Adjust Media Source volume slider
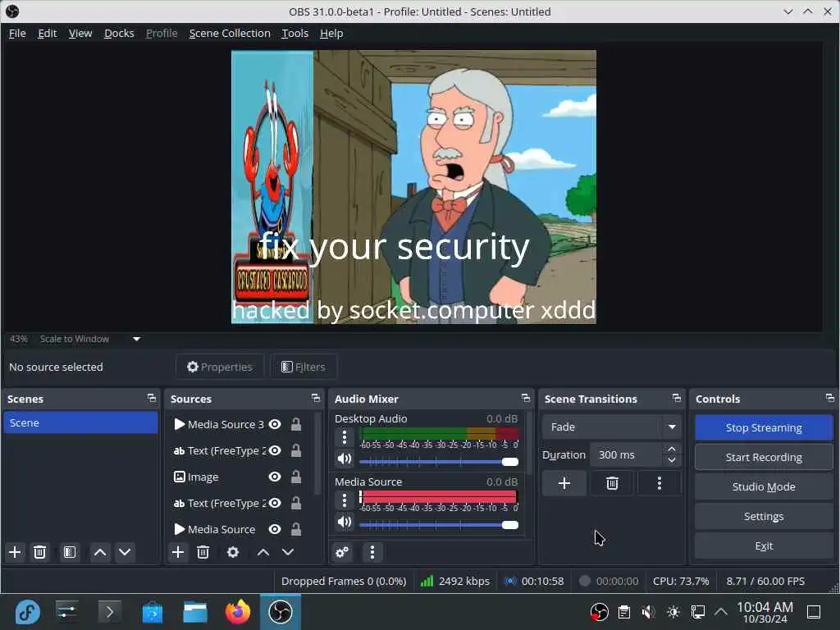840x630 pixels. point(439,525)
